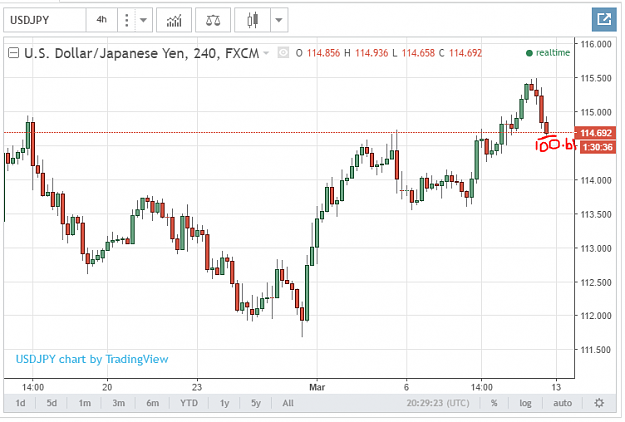
Task: Open the Indicators chart icon
Action: [x=174, y=20]
